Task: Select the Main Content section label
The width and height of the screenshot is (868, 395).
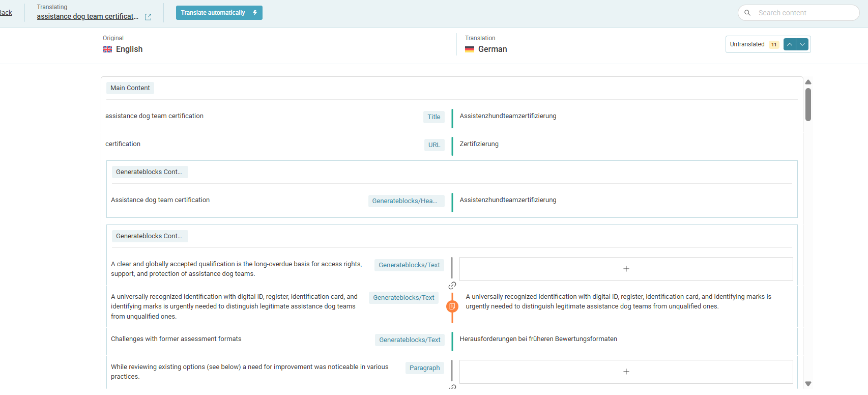Action: 130,88
